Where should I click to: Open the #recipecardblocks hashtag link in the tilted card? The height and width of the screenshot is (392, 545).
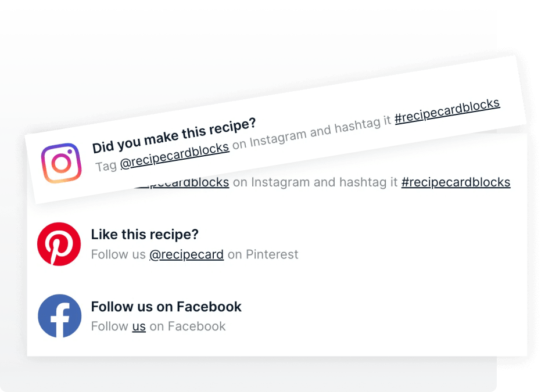(x=447, y=112)
